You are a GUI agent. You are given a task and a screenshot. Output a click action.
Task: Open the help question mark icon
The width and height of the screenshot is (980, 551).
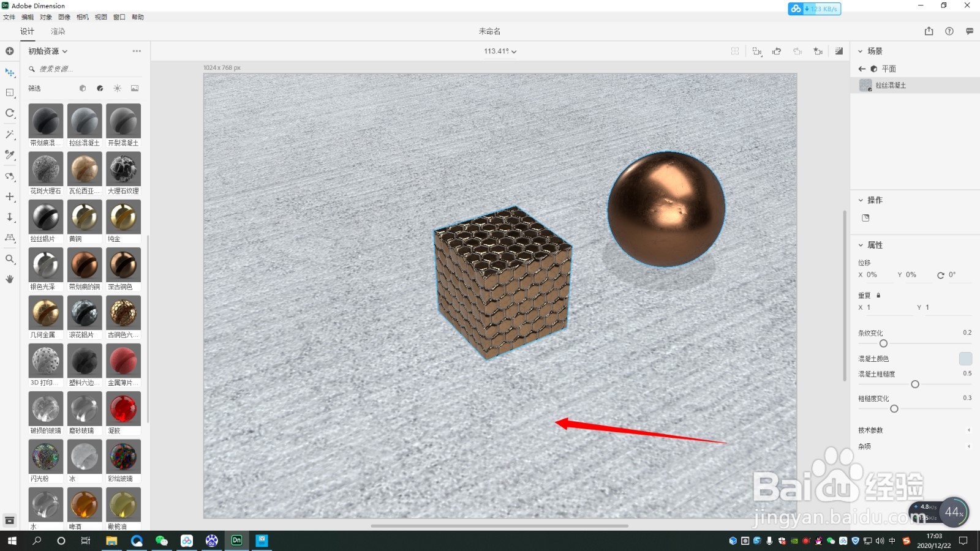[949, 31]
